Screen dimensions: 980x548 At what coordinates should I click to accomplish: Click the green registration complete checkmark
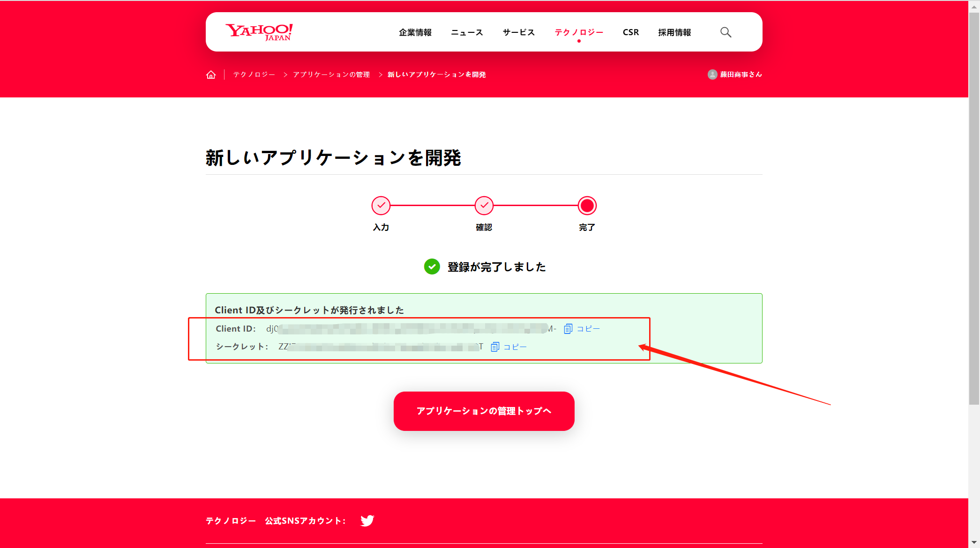(x=432, y=267)
